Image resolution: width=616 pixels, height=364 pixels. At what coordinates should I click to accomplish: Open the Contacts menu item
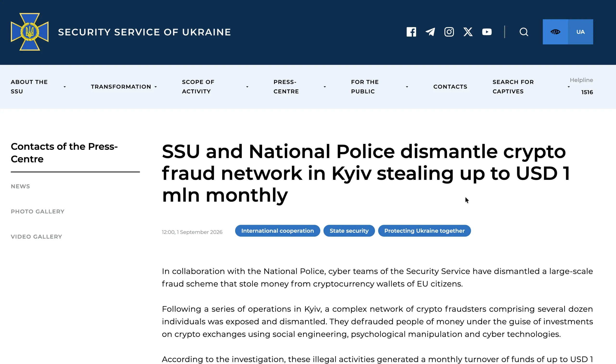[450, 87]
